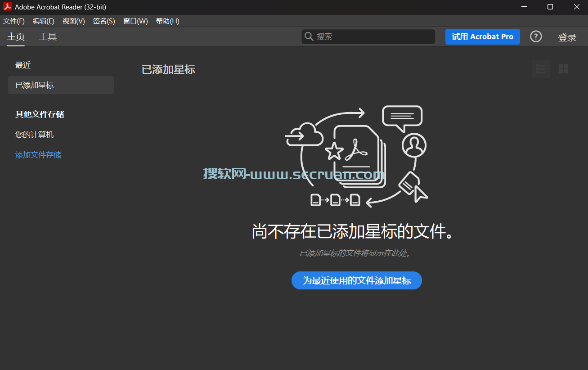588x370 pixels.
Task: Click the Adobe Acrobat logo in title bar
Action: [x=8, y=7]
